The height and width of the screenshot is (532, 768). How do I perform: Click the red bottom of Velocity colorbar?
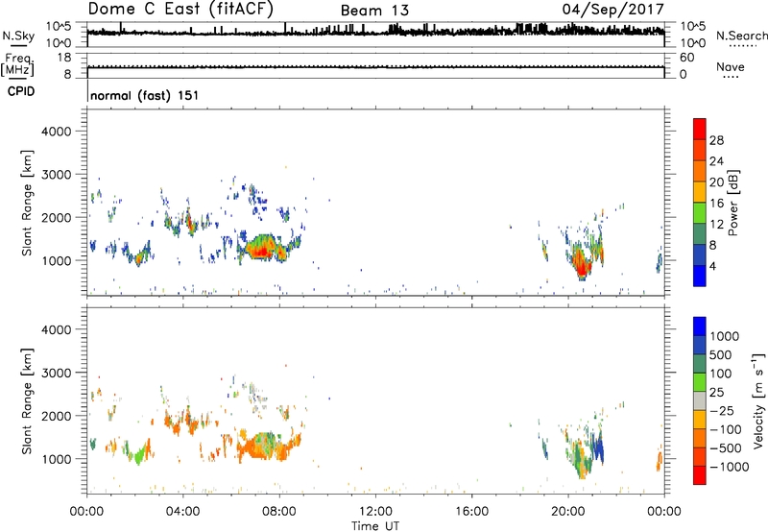pyautogui.click(x=700, y=475)
